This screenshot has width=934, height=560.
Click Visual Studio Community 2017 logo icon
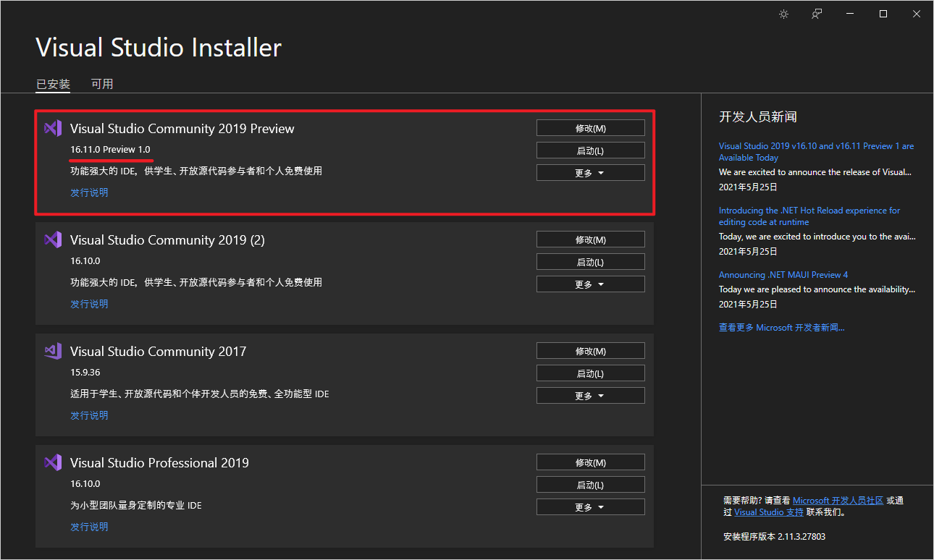[52, 351]
